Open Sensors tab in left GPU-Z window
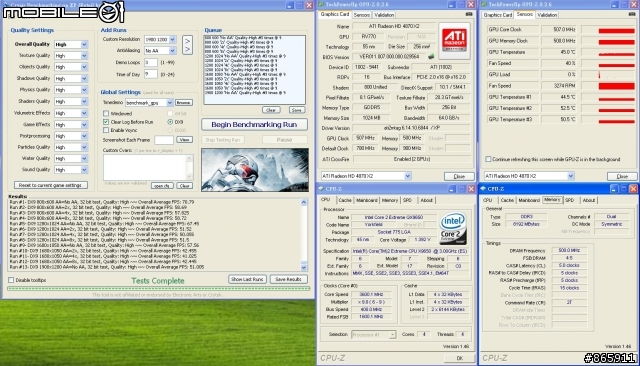Image resolution: width=640 pixels, height=366 pixels. tap(361, 15)
